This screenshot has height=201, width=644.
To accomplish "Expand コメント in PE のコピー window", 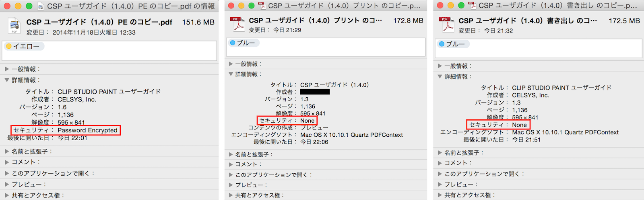I will point(7,162).
